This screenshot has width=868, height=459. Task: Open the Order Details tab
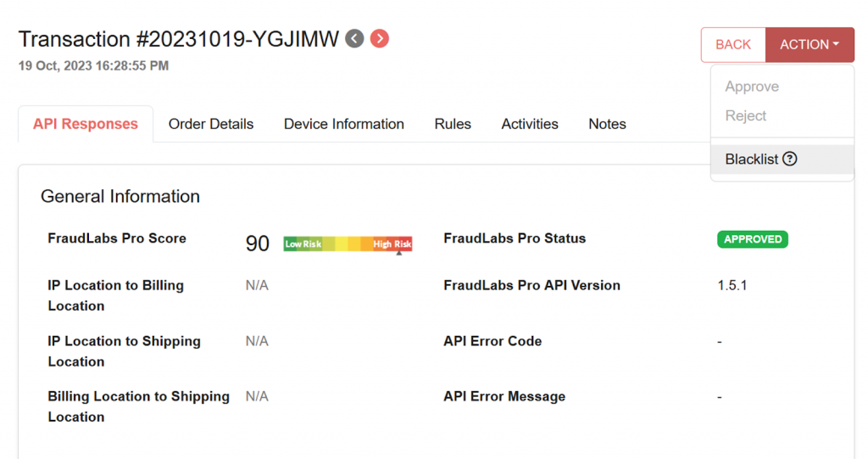[x=211, y=124]
